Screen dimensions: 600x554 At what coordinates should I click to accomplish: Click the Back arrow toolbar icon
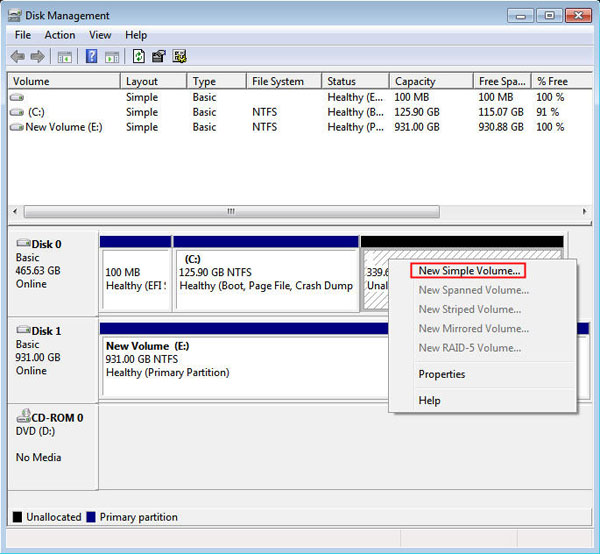coord(18,57)
